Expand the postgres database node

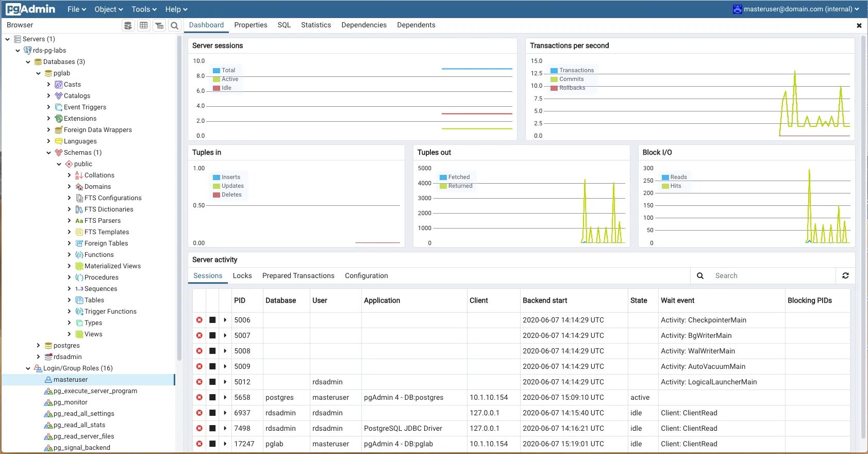pyautogui.click(x=39, y=346)
